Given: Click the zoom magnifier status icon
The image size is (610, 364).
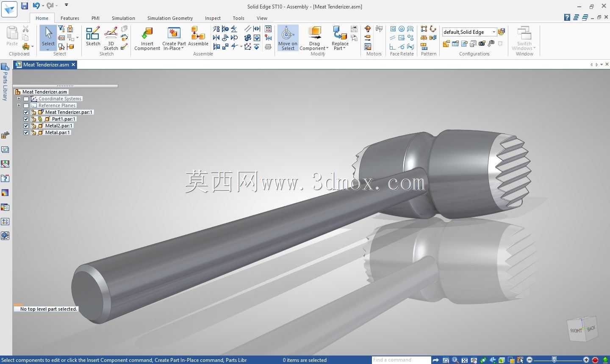Looking at the screenshot, I should coord(455,360).
